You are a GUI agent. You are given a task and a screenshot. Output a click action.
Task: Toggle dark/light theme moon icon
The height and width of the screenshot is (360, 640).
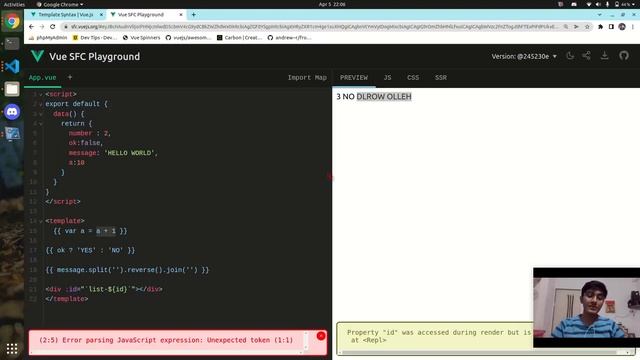click(570, 56)
